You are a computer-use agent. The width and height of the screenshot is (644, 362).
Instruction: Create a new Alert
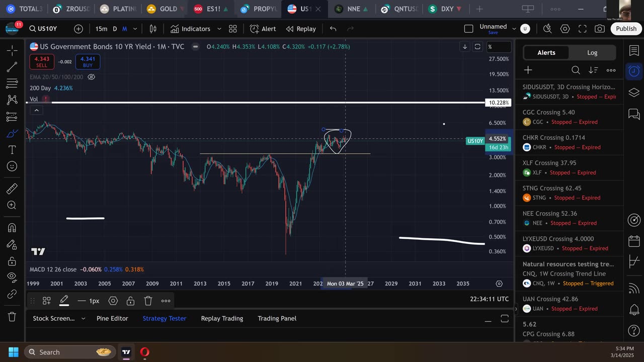point(263,29)
